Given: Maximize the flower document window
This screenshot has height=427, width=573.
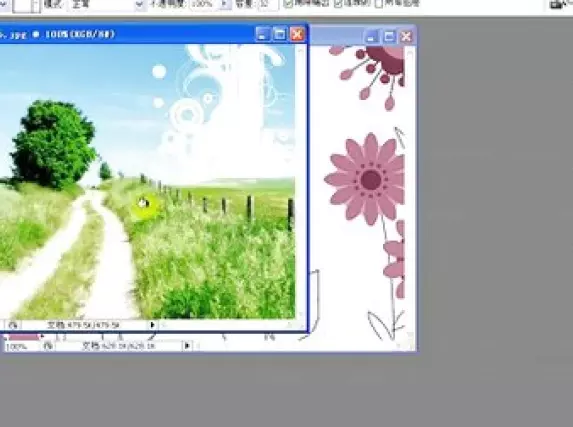Looking at the screenshot, I should (389, 37).
